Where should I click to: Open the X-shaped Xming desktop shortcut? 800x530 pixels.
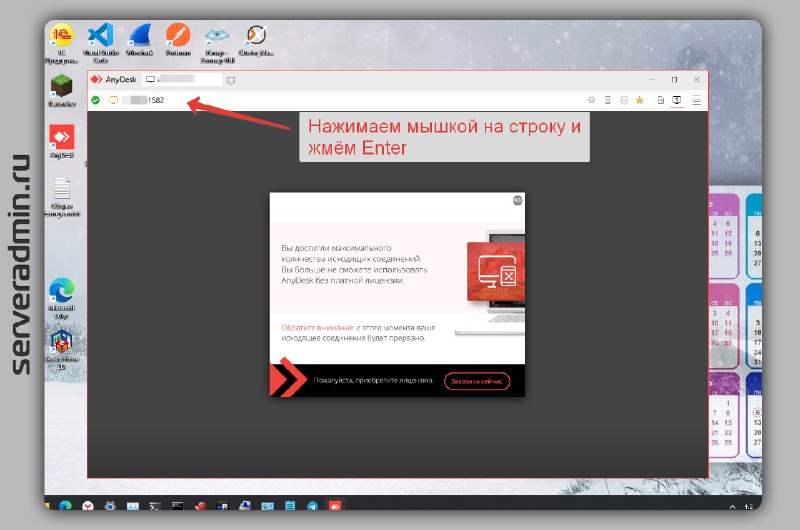coord(256,39)
